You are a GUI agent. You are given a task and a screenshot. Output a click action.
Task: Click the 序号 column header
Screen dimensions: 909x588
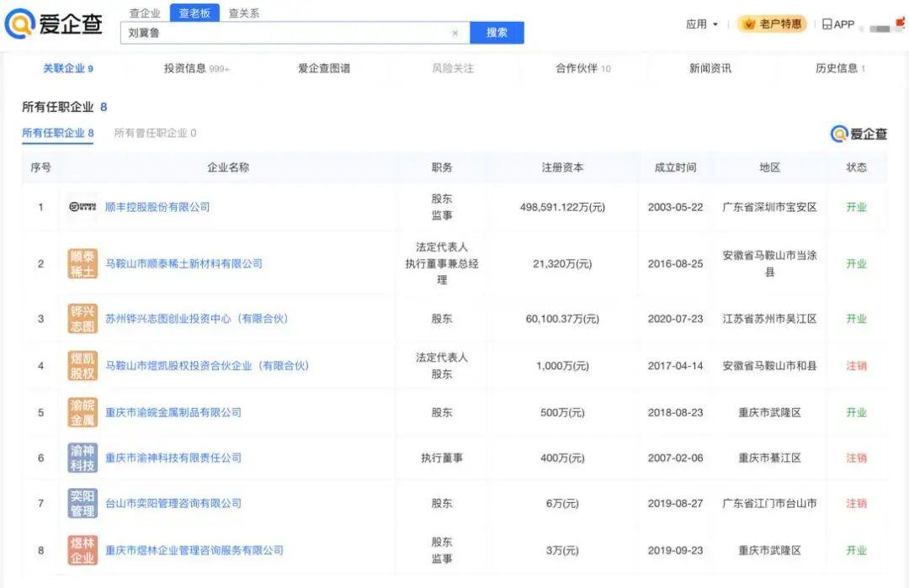click(x=40, y=167)
